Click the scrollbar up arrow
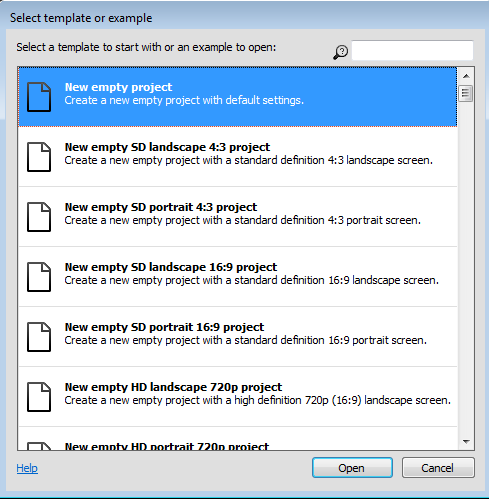Image resolution: width=489 pixels, height=499 pixels. (466, 76)
